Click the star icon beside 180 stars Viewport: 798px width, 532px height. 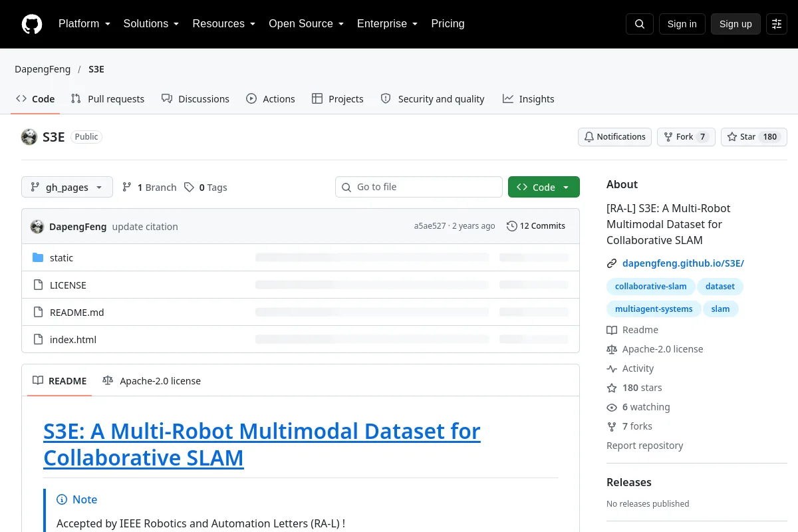(x=612, y=388)
